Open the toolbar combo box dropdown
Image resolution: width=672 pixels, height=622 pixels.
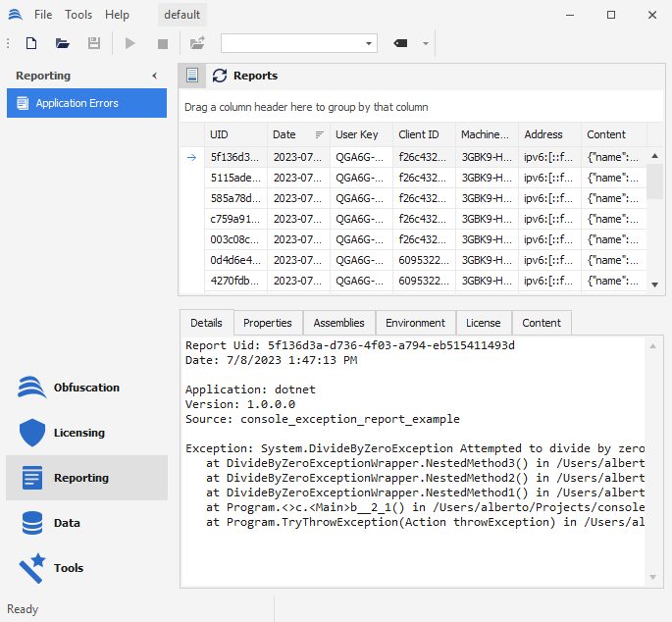[369, 43]
